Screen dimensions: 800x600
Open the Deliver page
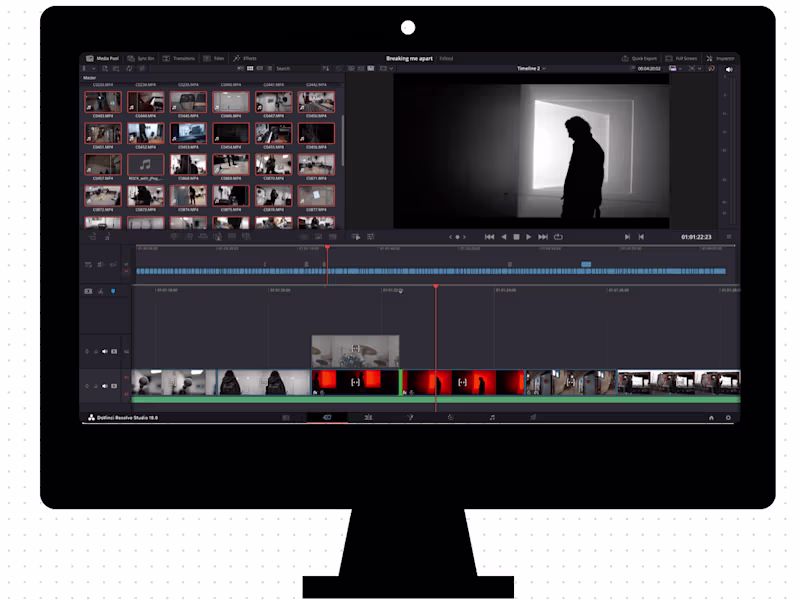(x=533, y=418)
